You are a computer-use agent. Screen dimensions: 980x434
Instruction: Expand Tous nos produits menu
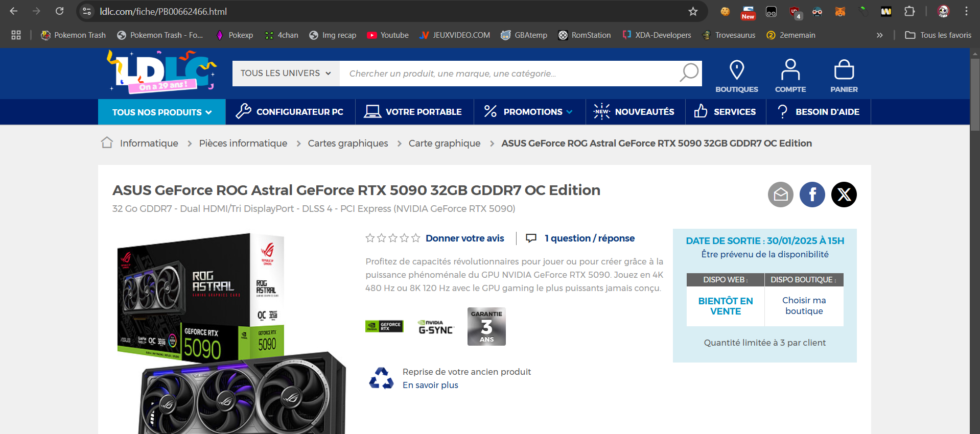[162, 112]
